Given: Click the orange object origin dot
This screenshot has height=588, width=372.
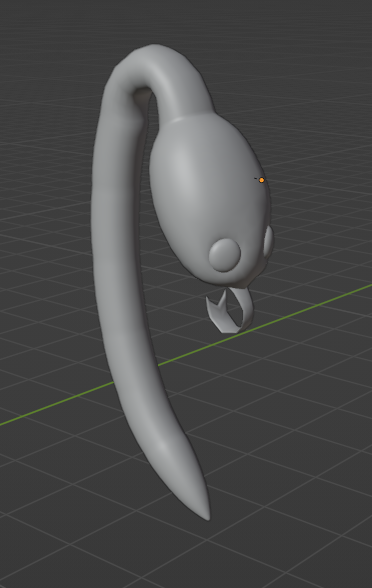Looking at the screenshot, I should (261, 180).
